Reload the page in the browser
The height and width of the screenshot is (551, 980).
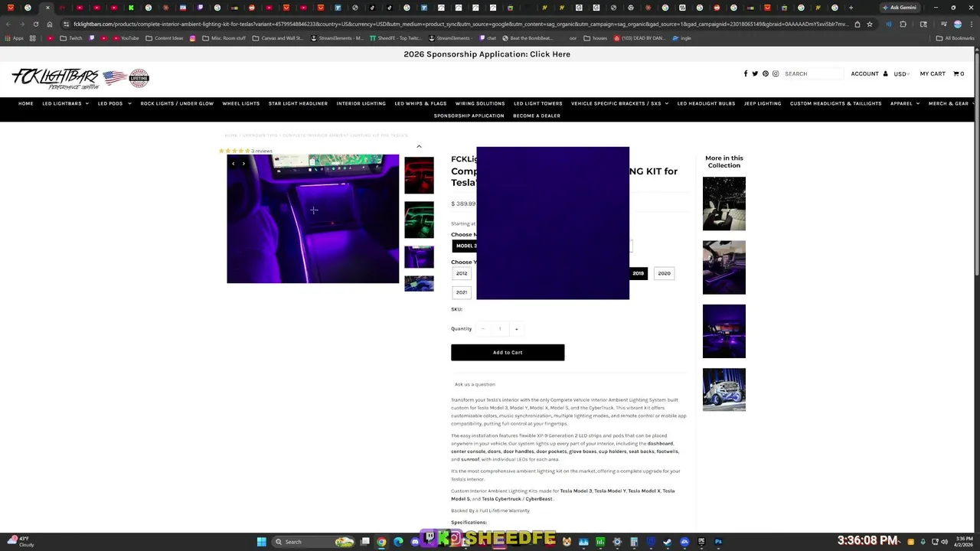(x=35, y=24)
